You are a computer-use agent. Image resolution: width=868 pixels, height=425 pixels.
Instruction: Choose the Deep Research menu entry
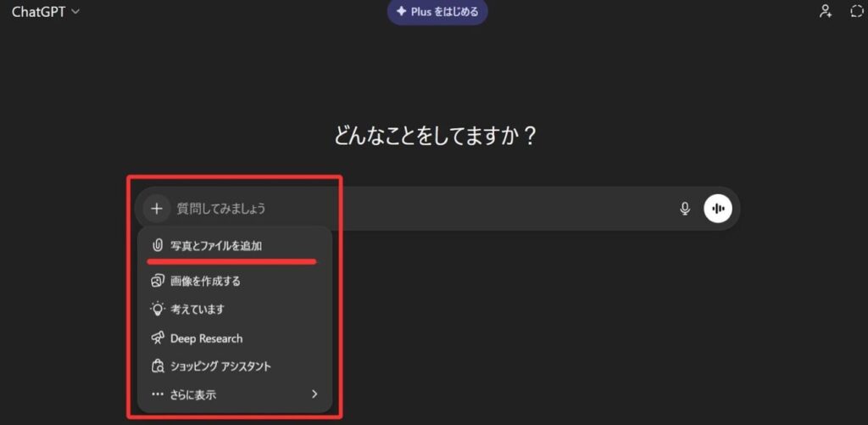click(206, 338)
